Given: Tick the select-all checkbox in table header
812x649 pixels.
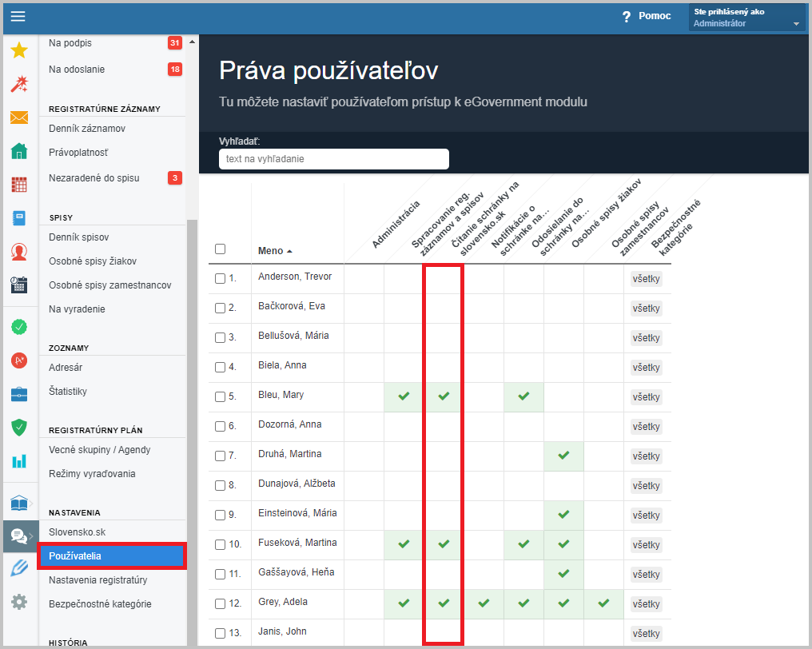Looking at the screenshot, I should 220,249.
